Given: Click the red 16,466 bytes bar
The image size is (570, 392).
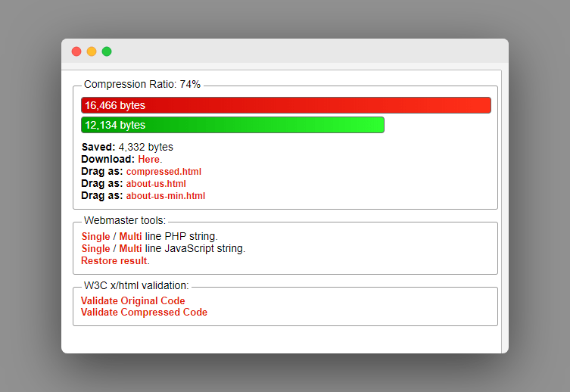Looking at the screenshot, I should (x=286, y=105).
